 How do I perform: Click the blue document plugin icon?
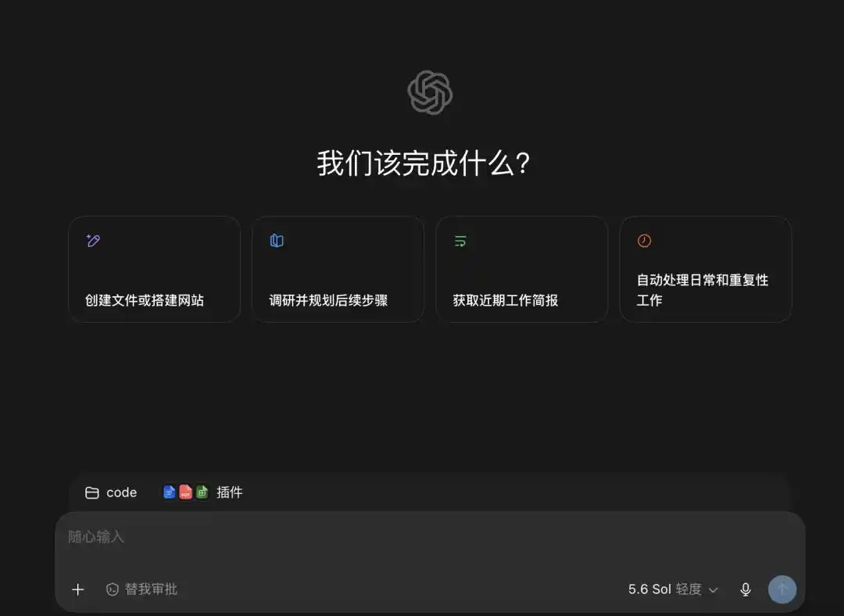[x=169, y=492]
